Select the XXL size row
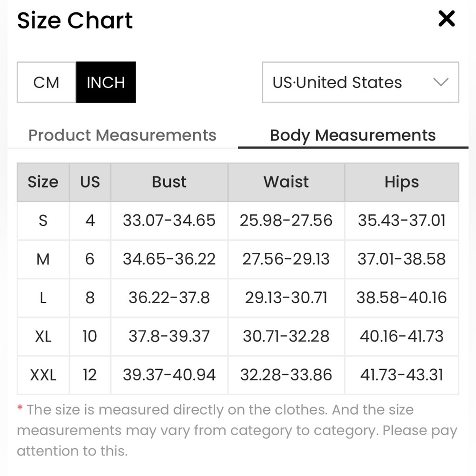This screenshot has width=476, height=476. [238, 375]
